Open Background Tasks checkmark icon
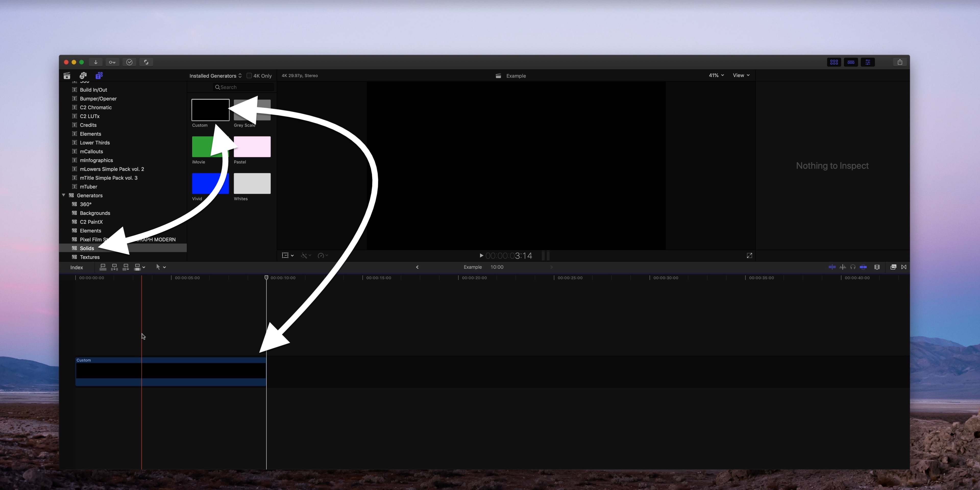Image resolution: width=980 pixels, height=490 pixels. tap(129, 62)
